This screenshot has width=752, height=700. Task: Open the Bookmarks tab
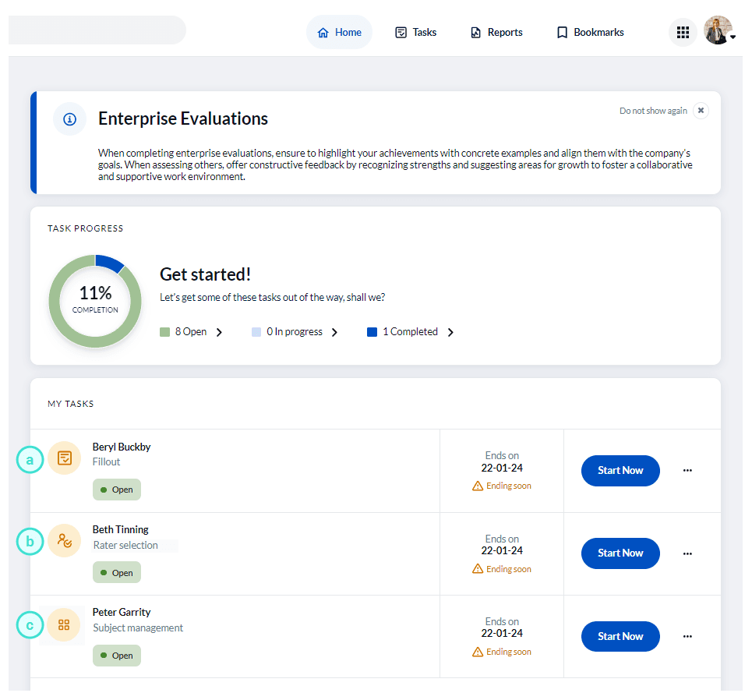590,33
